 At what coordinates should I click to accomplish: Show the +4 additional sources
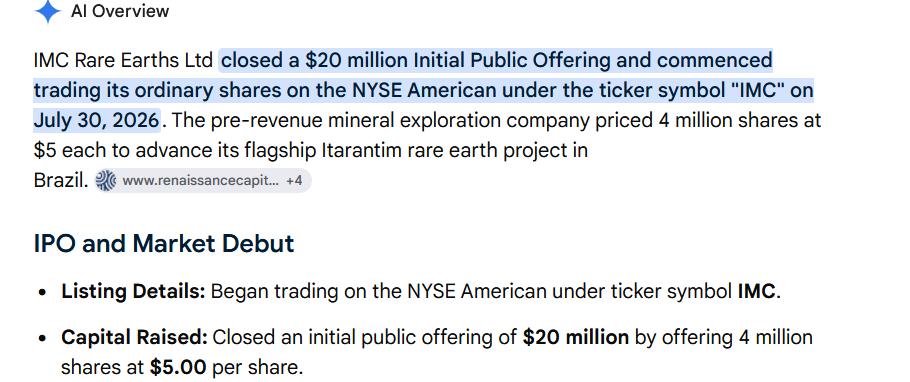294,181
